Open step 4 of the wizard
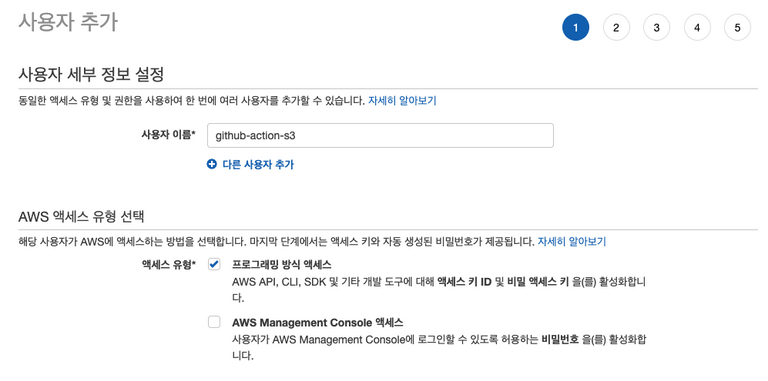This screenshot has height=381, width=768. click(x=697, y=27)
